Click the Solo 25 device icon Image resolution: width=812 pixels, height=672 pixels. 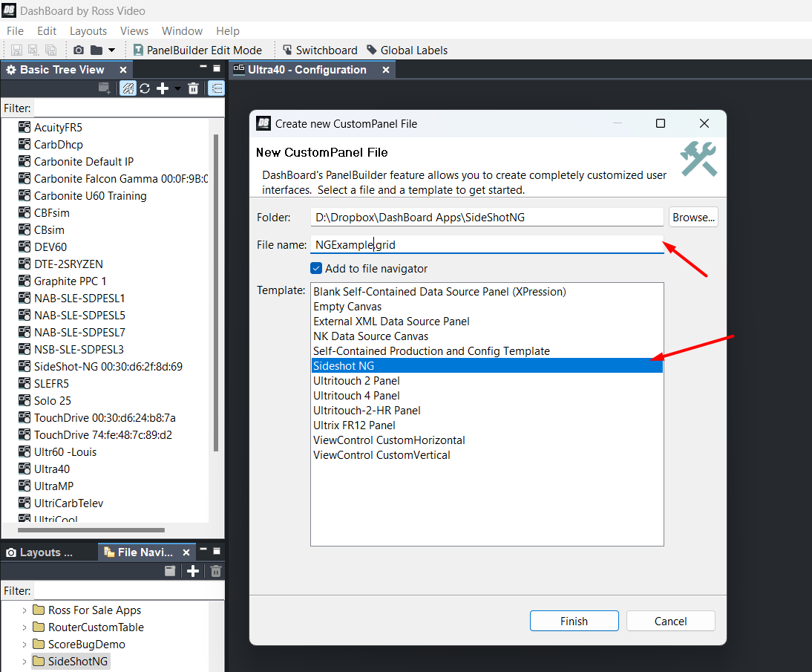coord(24,400)
